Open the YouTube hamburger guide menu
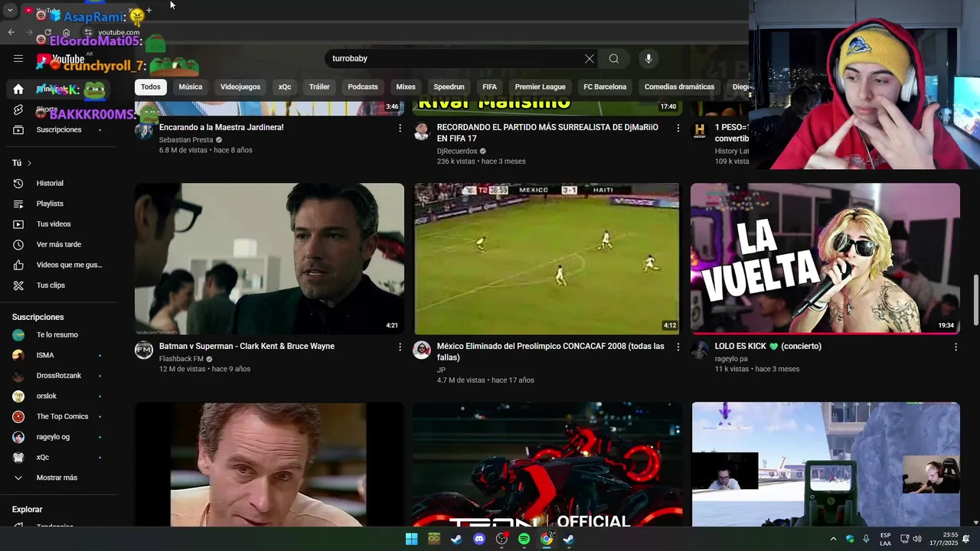Viewport: 980px width, 551px height. [18, 58]
